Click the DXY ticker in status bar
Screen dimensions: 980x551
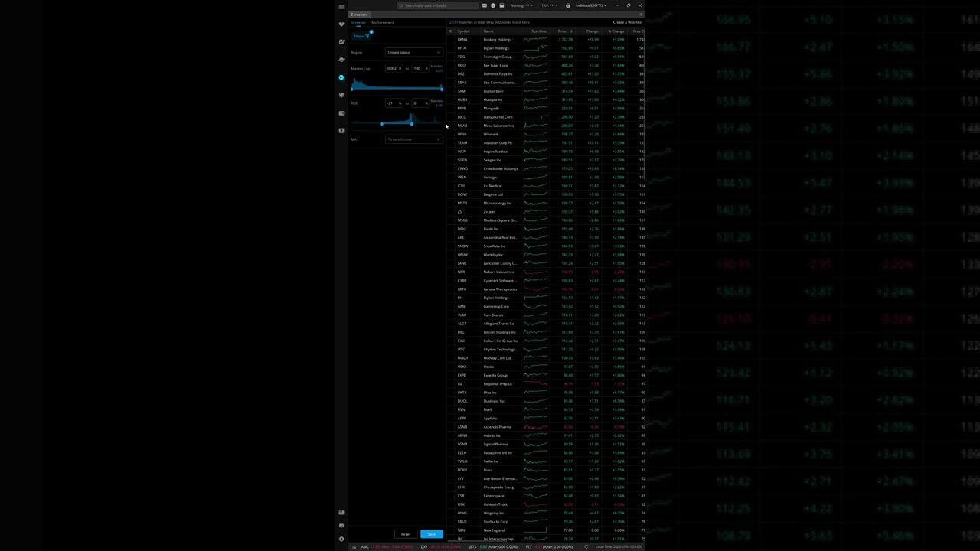[x=443, y=546]
